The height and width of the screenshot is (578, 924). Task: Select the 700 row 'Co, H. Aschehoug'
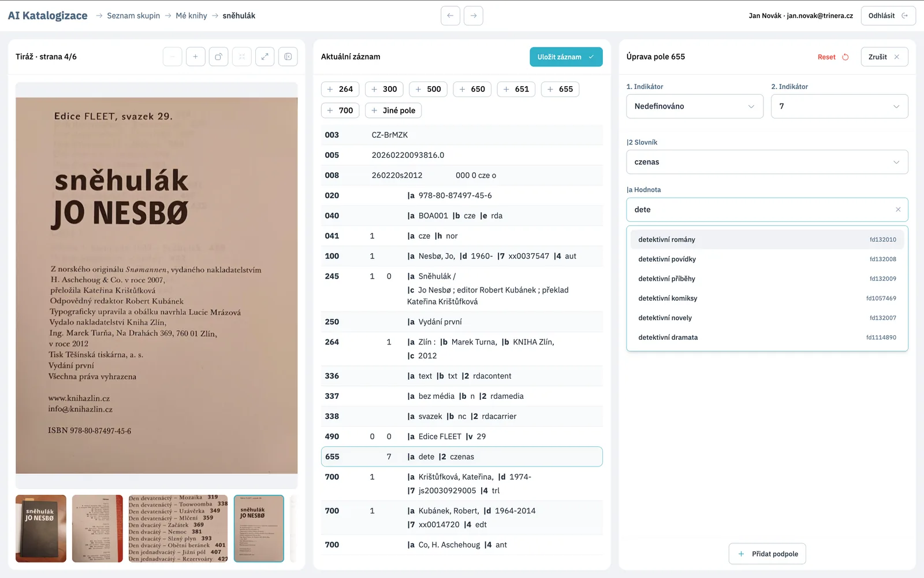tap(462, 544)
